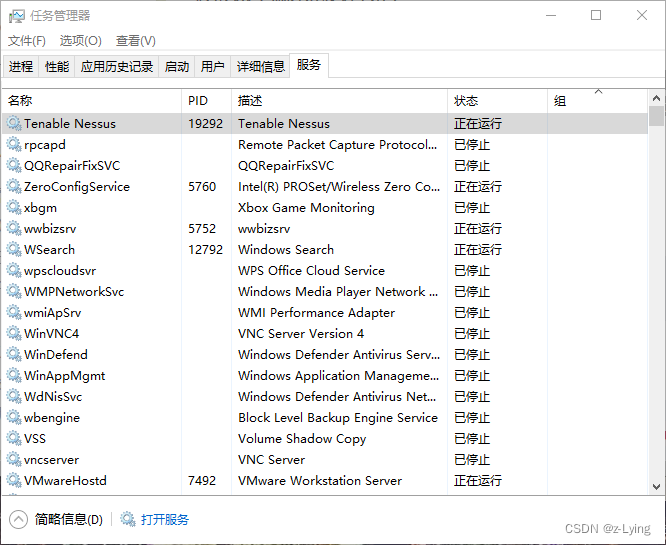Click PID 7492 of VMwareHostd

[202, 480]
